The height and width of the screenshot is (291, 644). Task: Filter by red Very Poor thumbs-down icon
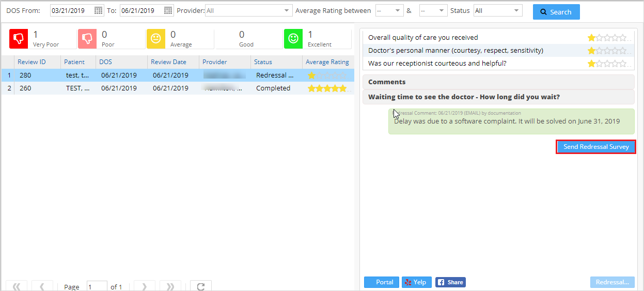pos(19,38)
